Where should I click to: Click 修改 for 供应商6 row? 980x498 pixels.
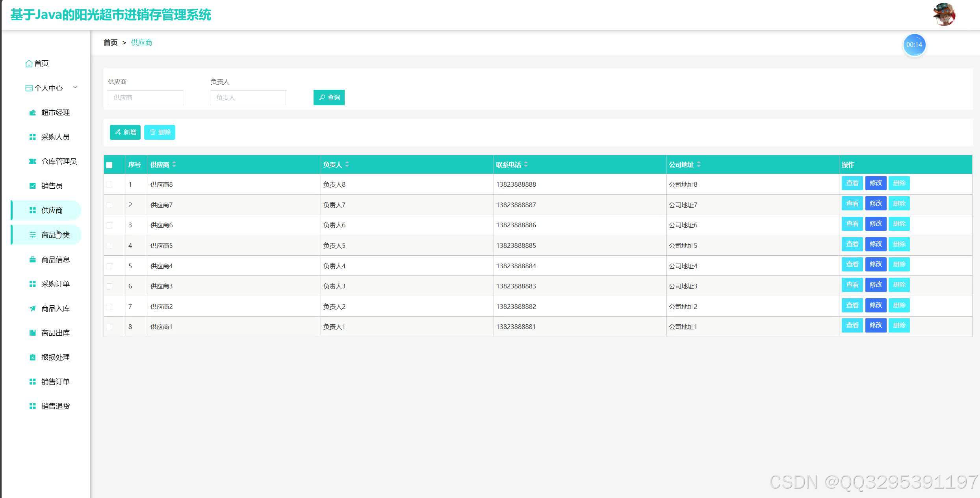tap(876, 224)
